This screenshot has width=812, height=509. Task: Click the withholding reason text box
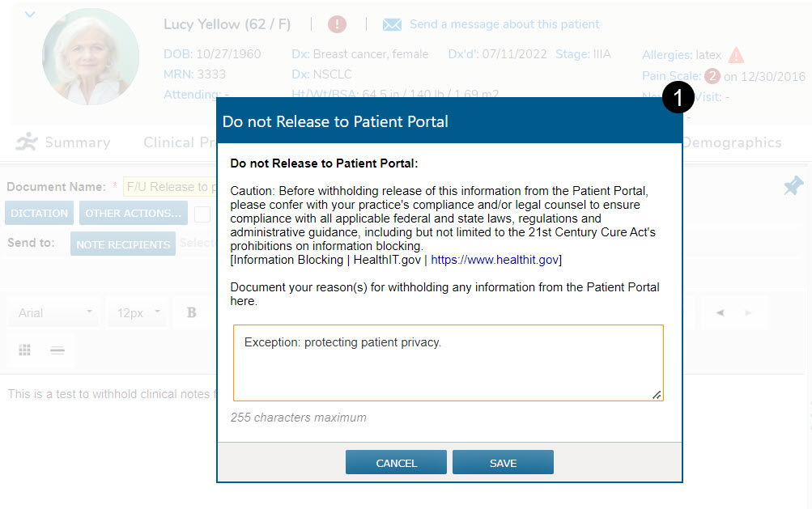pyautogui.click(x=448, y=363)
